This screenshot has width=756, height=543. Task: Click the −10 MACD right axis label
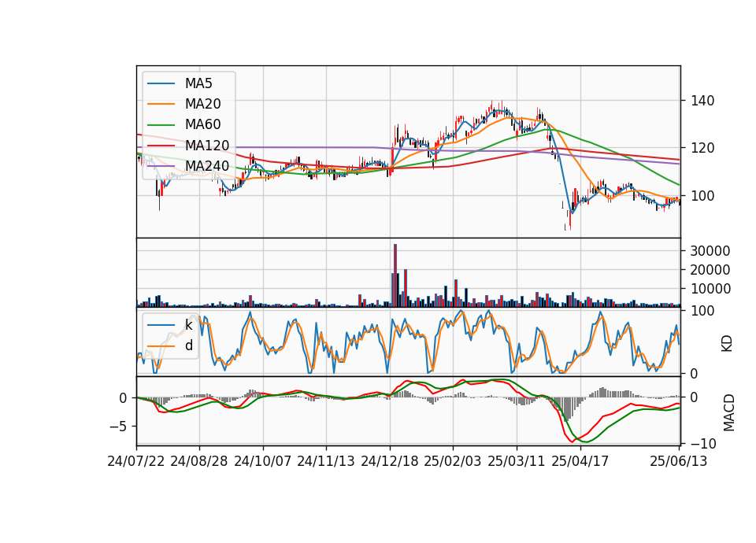click(x=703, y=443)
